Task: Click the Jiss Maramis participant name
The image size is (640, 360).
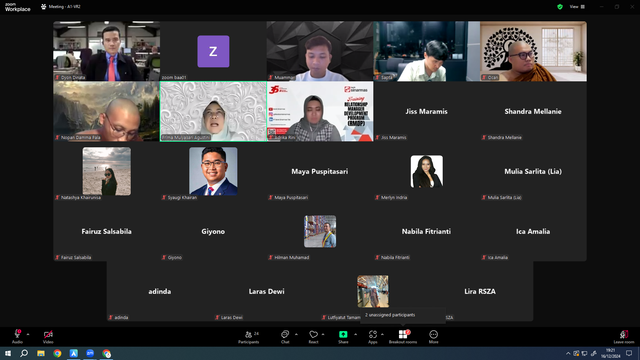Action: point(426,111)
